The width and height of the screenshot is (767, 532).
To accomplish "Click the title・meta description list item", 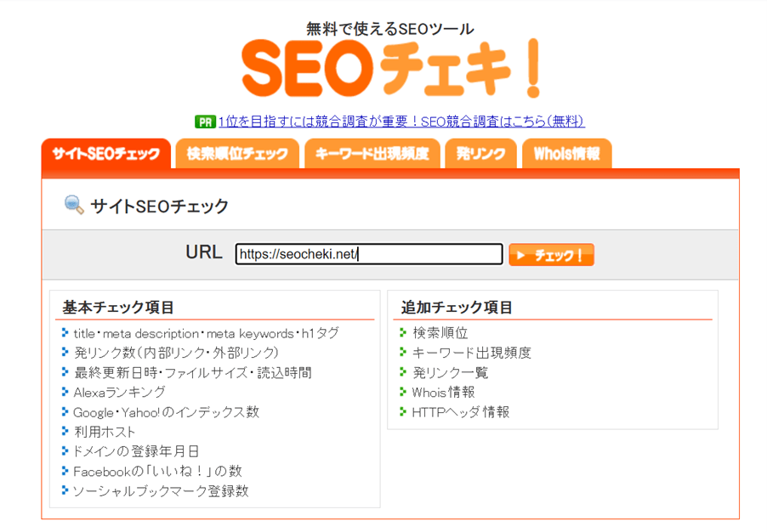I will point(206,333).
